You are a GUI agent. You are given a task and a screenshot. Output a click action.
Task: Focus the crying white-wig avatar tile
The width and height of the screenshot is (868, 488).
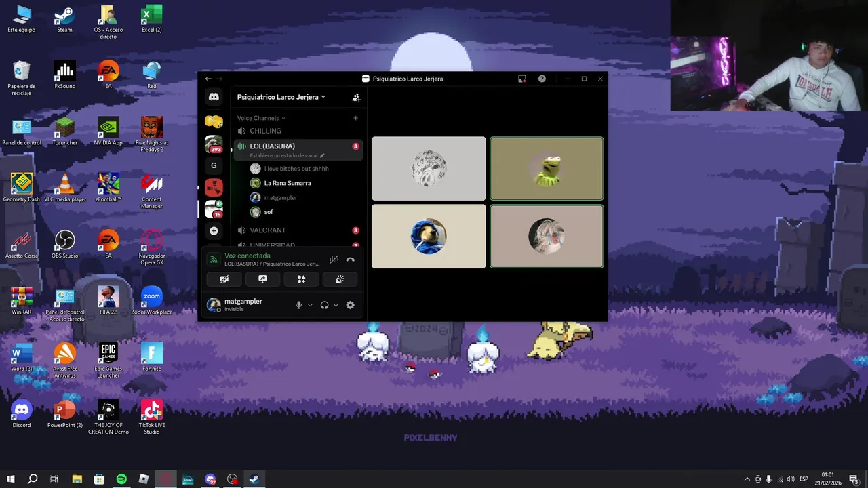coord(547,236)
